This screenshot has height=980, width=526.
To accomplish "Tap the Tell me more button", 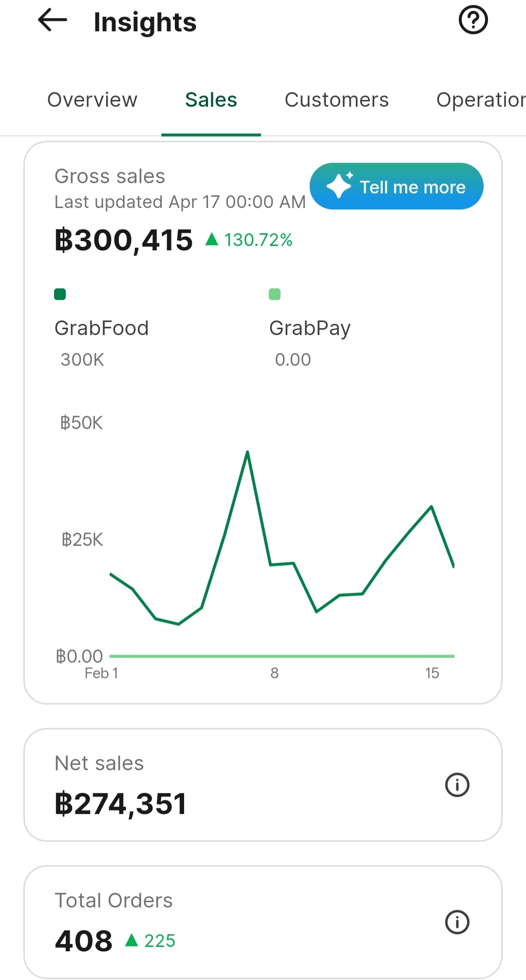I will click(396, 186).
